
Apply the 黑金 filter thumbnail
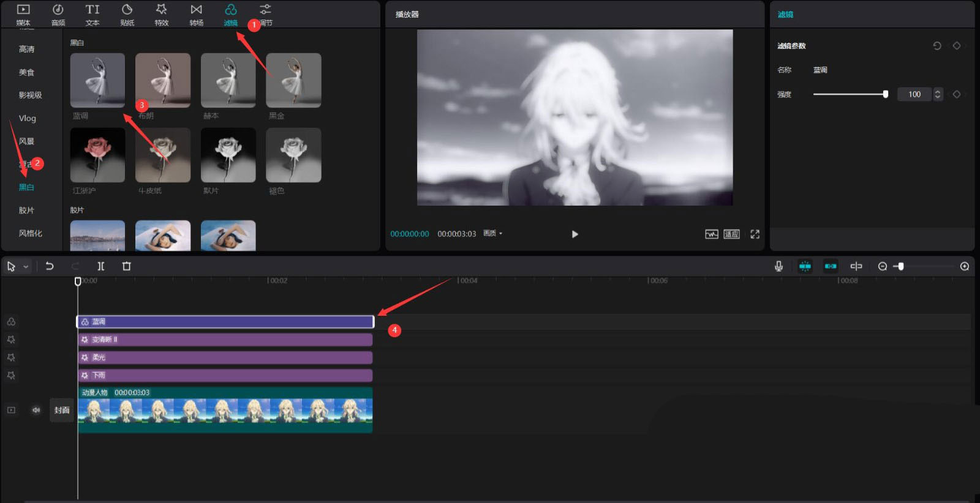[x=293, y=80]
